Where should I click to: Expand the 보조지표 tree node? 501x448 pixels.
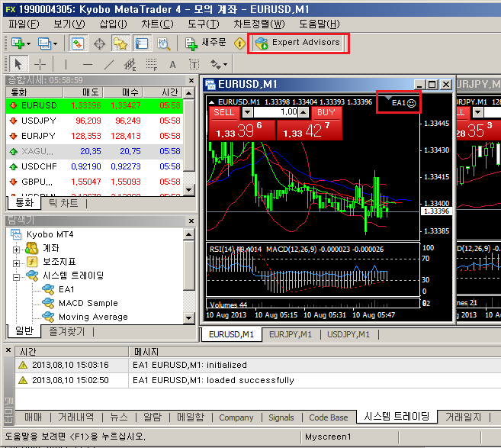16,263
